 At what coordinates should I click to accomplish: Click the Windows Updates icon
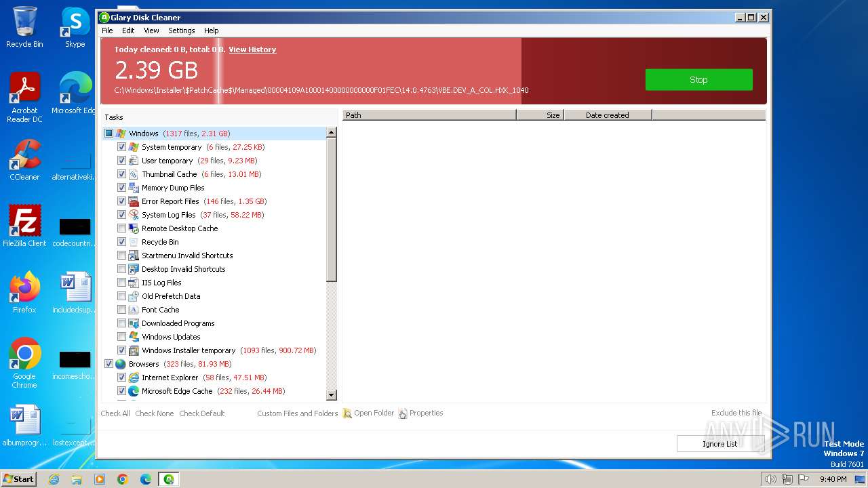coord(134,337)
